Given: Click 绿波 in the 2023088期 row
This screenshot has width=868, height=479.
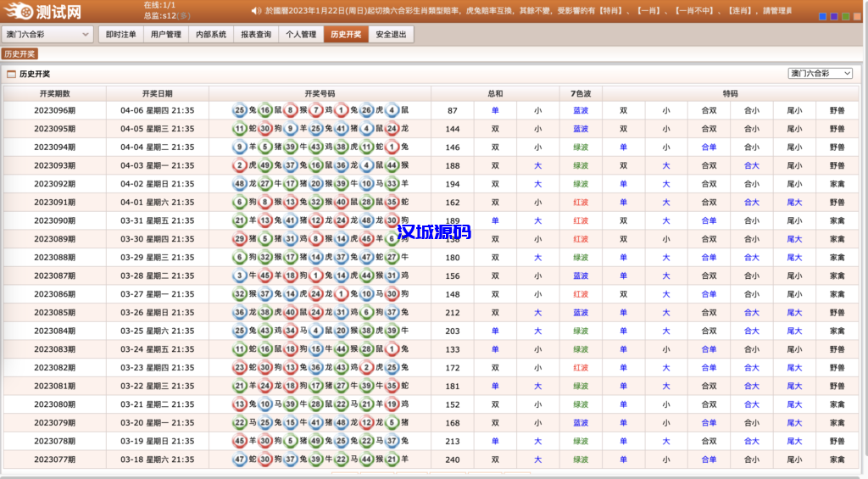Looking at the screenshot, I should click(581, 257).
